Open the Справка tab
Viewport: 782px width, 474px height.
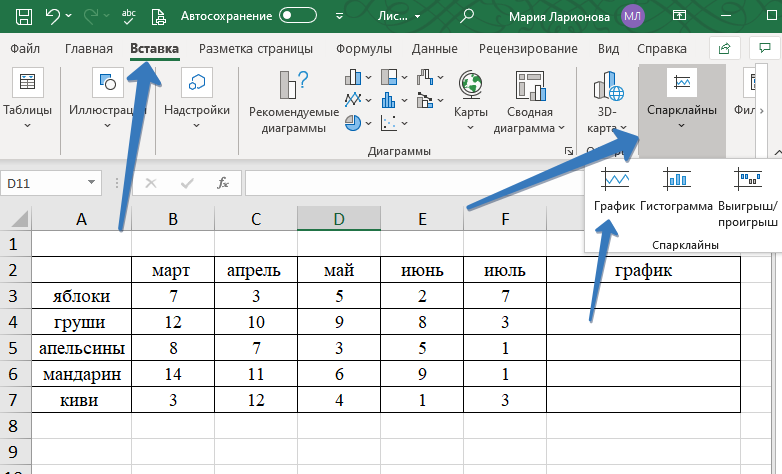(x=662, y=48)
